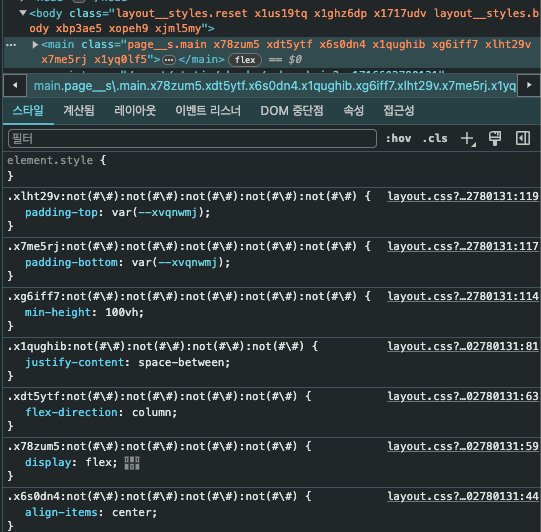Edit the column value

tap(152, 413)
